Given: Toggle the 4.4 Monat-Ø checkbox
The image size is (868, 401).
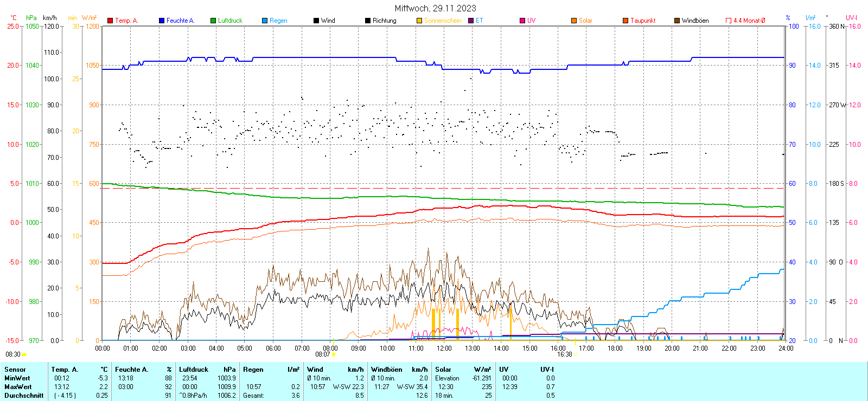Looking at the screenshot, I should (x=729, y=21).
